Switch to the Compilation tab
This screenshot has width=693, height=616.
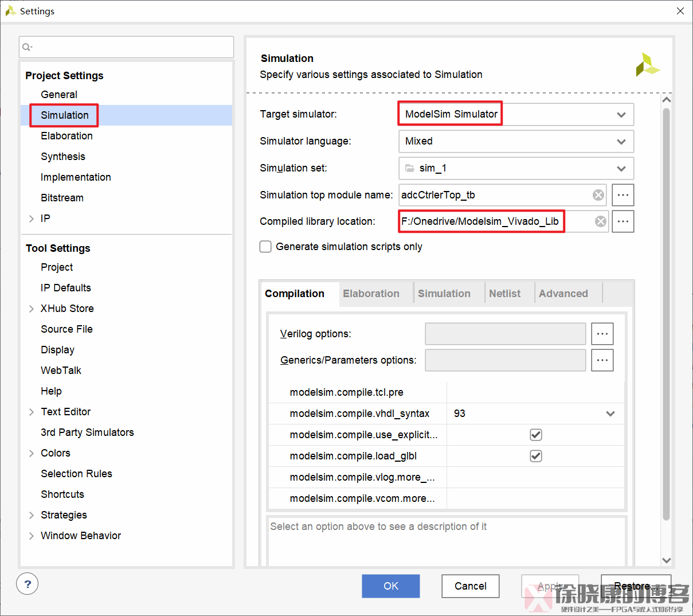click(295, 294)
